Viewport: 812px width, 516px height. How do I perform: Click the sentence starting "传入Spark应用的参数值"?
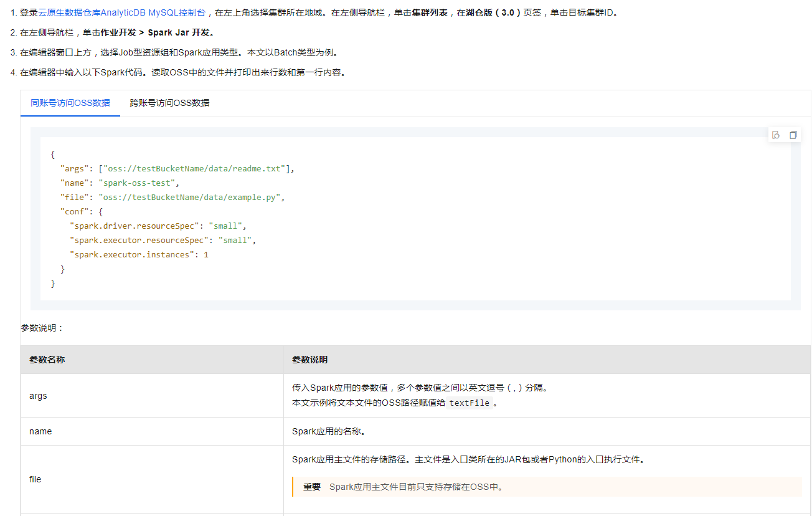pyautogui.click(x=420, y=388)
